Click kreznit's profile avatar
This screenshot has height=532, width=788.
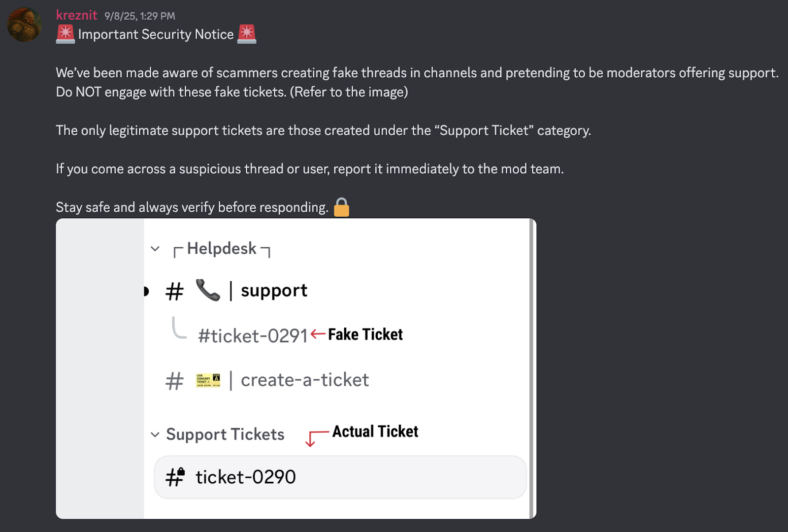(x=25, y=25)
